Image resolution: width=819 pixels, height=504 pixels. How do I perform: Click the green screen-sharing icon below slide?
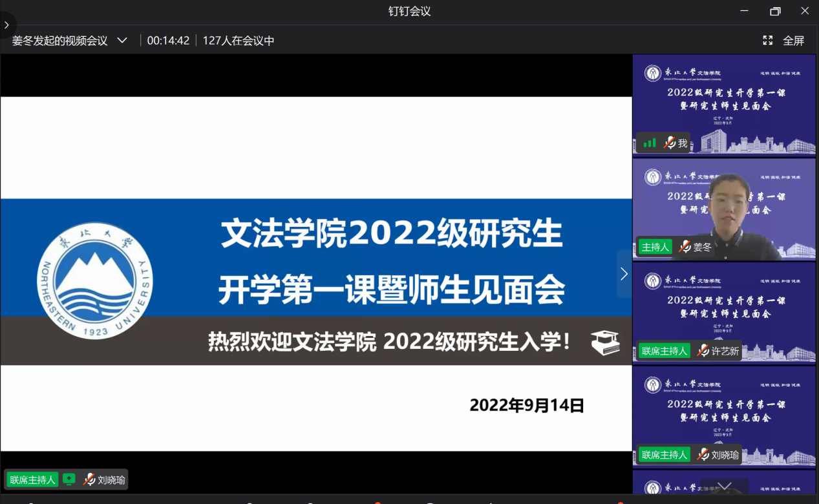click(69, 479)
